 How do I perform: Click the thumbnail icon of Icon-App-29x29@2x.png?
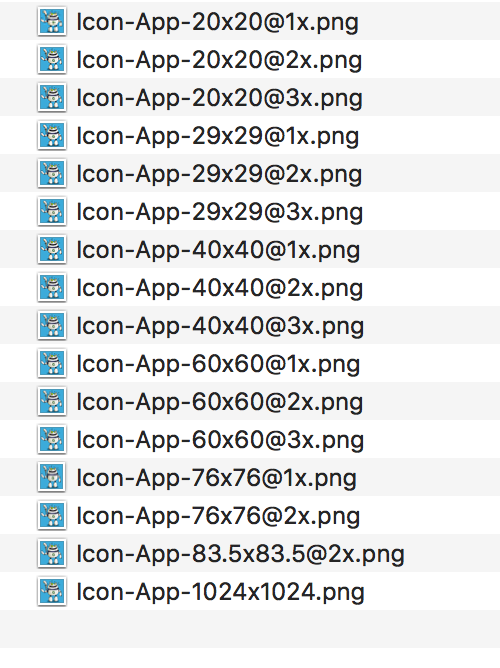52,173
